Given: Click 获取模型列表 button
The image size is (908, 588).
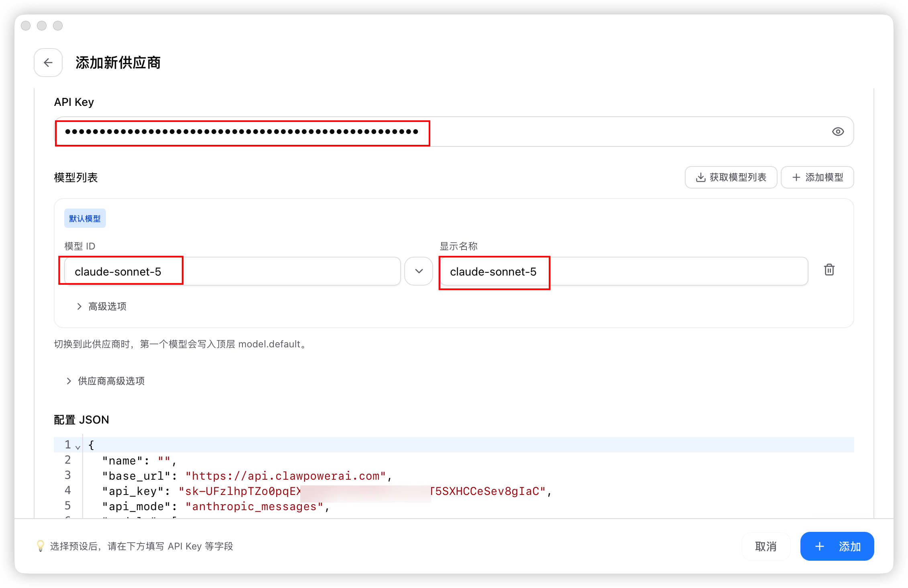Looking at the screenshot, I should coord(731,177).
